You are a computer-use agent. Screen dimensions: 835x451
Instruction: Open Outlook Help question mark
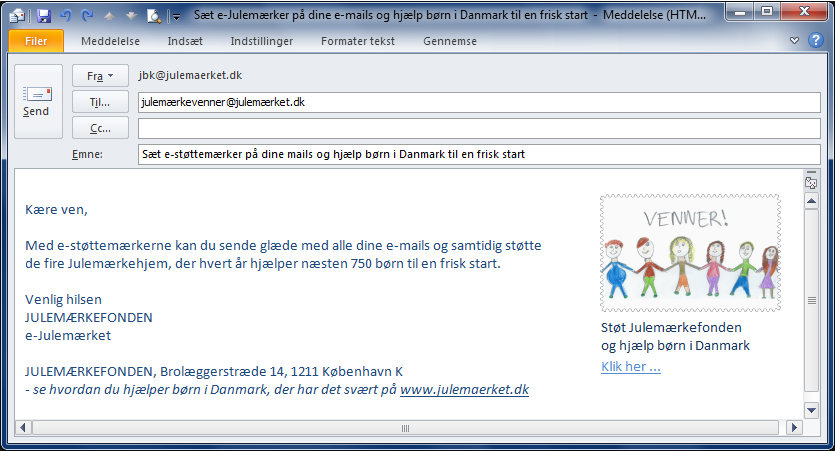coord(815,40)
